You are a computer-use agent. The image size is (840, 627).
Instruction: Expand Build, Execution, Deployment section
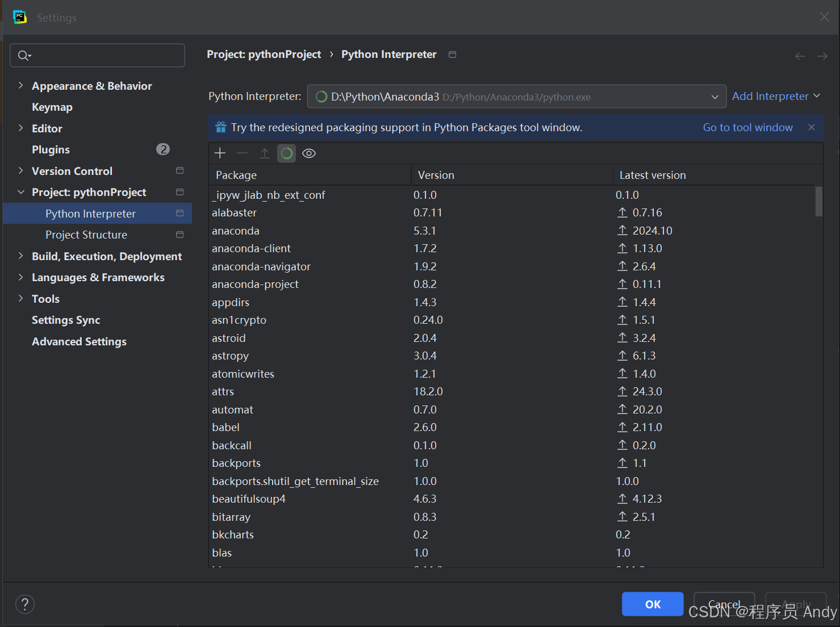click(20, 256)
